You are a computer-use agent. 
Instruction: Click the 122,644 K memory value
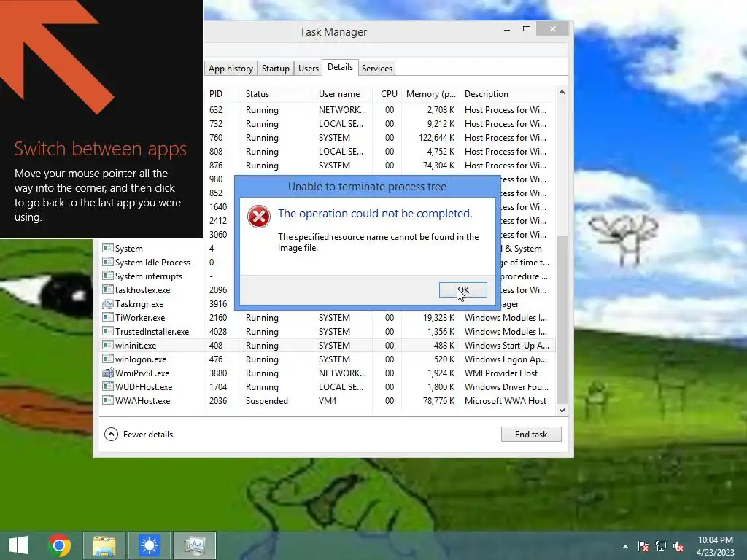[x=436, y=138]
